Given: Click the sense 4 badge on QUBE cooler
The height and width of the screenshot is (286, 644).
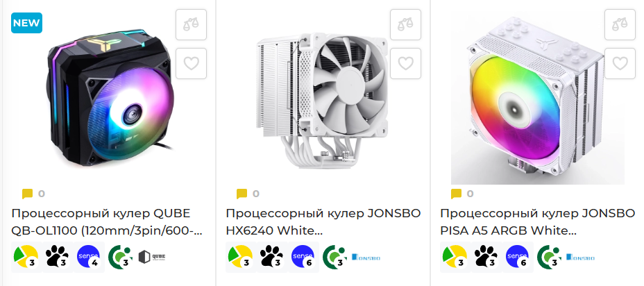Looking at the screenshot, I should pyautogui.click(x=89, y=258).
